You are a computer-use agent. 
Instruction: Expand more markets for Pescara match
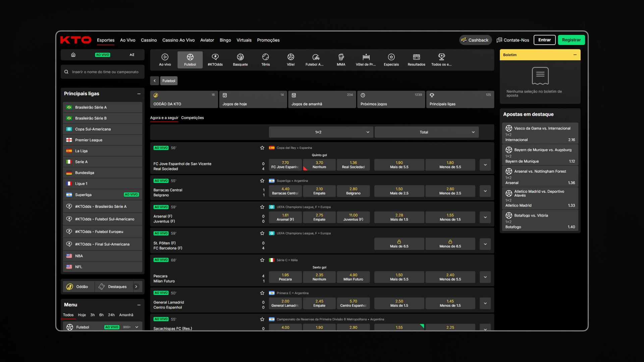485,277
